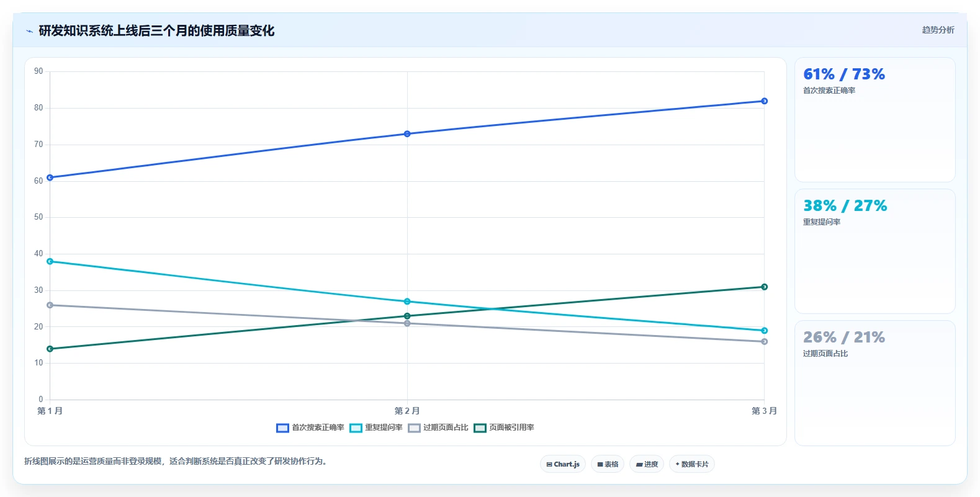Click the icon inside the Chart.js chip

pyautogui.click(x=549, y=464)
